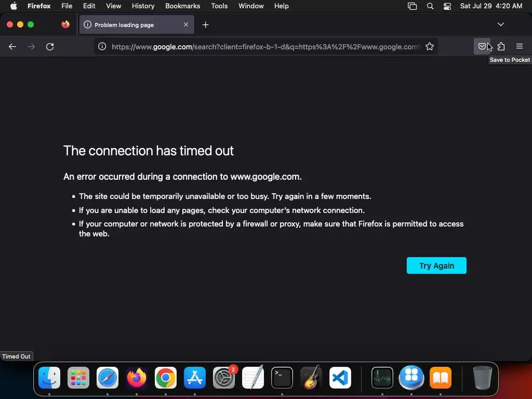Screen dimensions: 532x399
Task: Click the Firefox icon in the Dock
Action: (x=137, y=378)
